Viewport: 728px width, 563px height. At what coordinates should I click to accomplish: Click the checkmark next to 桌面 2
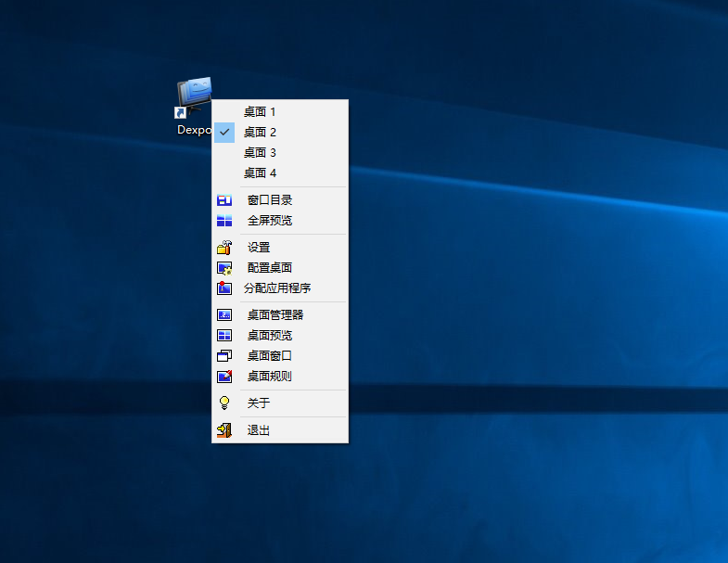[224, 133]
